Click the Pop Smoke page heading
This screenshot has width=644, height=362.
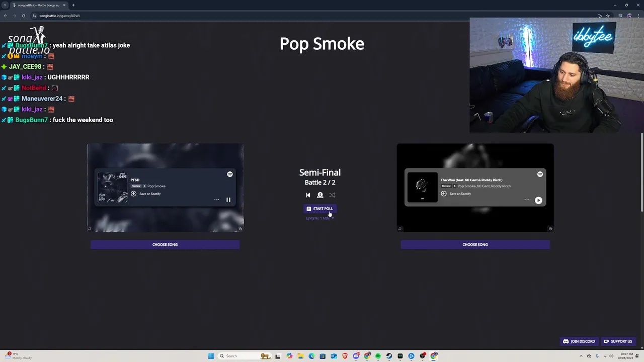(322, 44)
